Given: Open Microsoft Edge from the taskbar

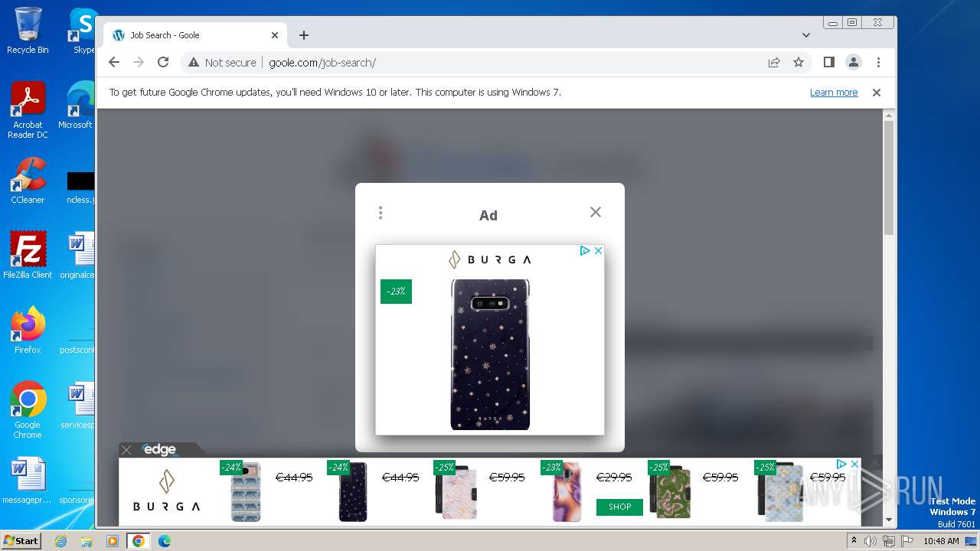Looking at the screenshot, I should (x=165, y=541).
